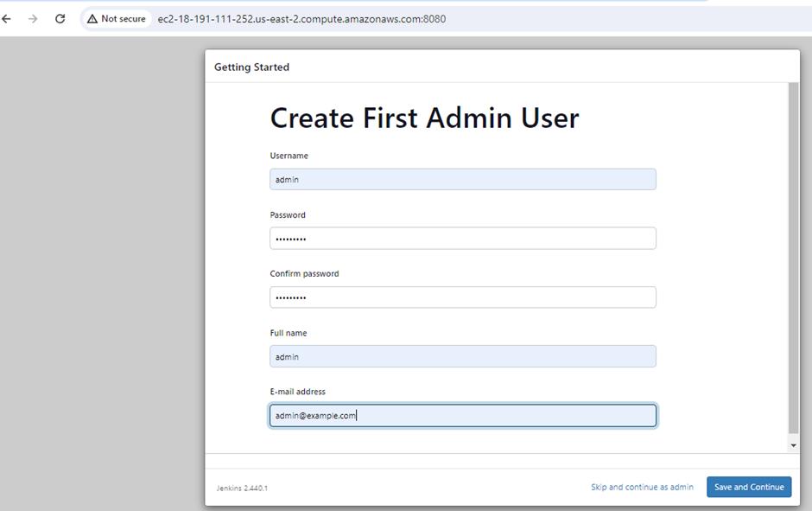
Task: Open the Not secure site info badge
Action: pos(117,18)
